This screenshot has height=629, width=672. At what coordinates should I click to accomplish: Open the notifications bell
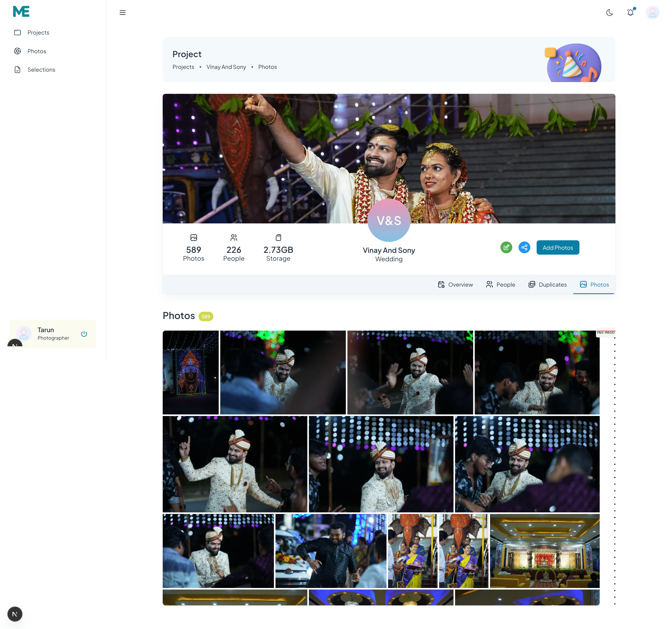[630, 13]
